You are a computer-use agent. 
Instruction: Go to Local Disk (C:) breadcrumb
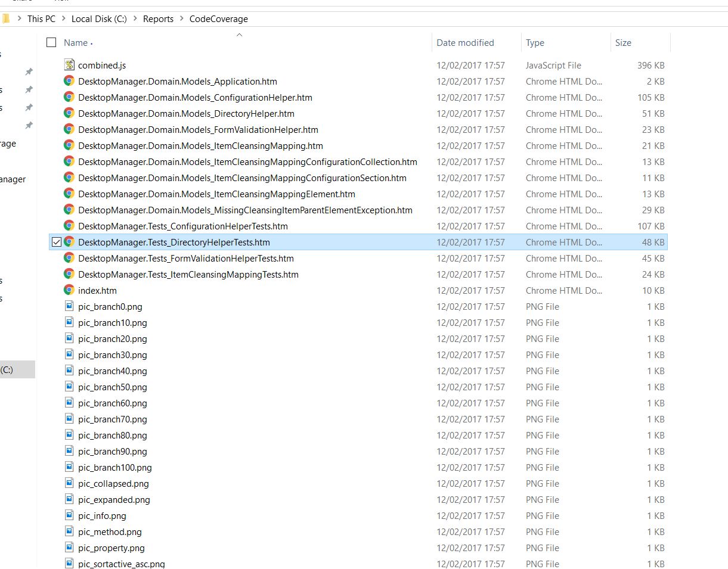tap(99, 19)
